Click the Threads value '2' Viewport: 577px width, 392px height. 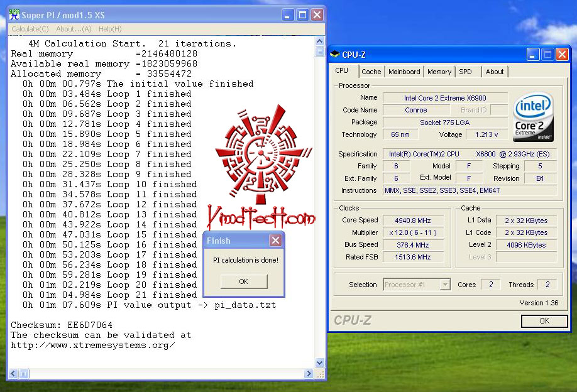coord(547,285)
